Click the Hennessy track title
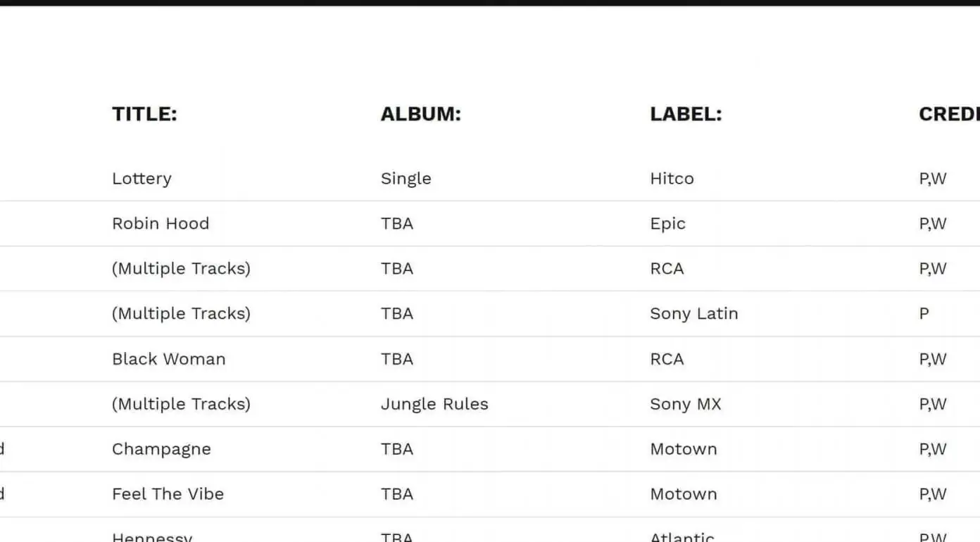The image size is (980, 542). click(152, 536)
